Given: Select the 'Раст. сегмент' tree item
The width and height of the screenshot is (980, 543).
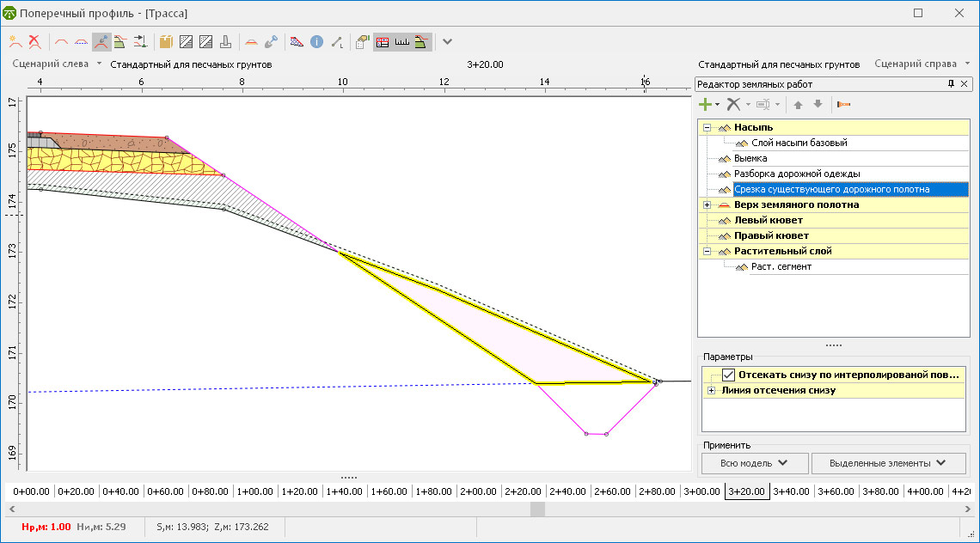Looking at the screenshot, I should (x=781, y=267).
